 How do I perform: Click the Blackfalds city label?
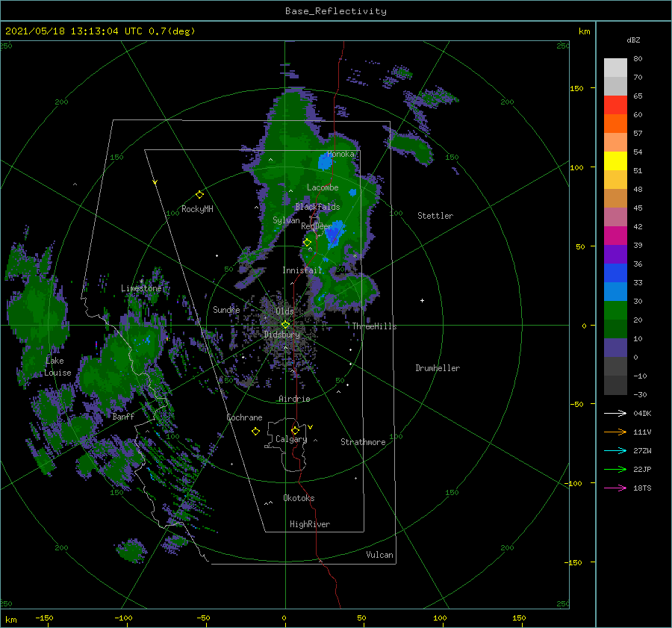click(x=317, y=207)
